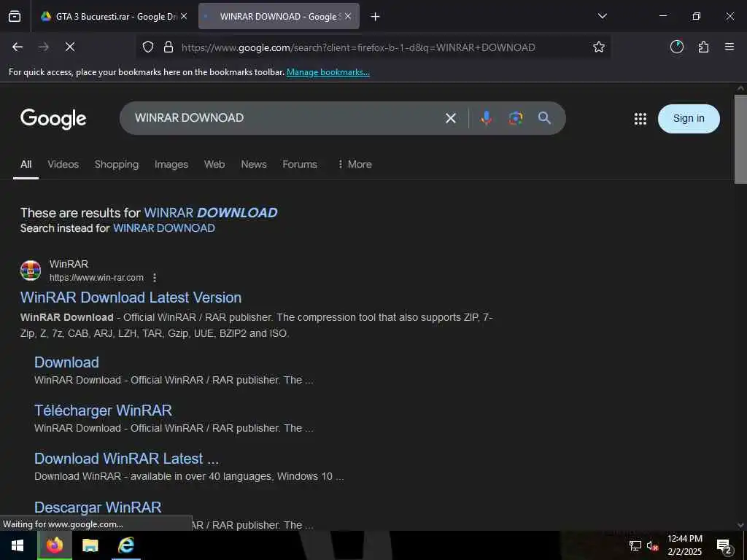Switch to Shopping results
The image size is (747, 560).
pyautogui.click(x=116, y=164)
